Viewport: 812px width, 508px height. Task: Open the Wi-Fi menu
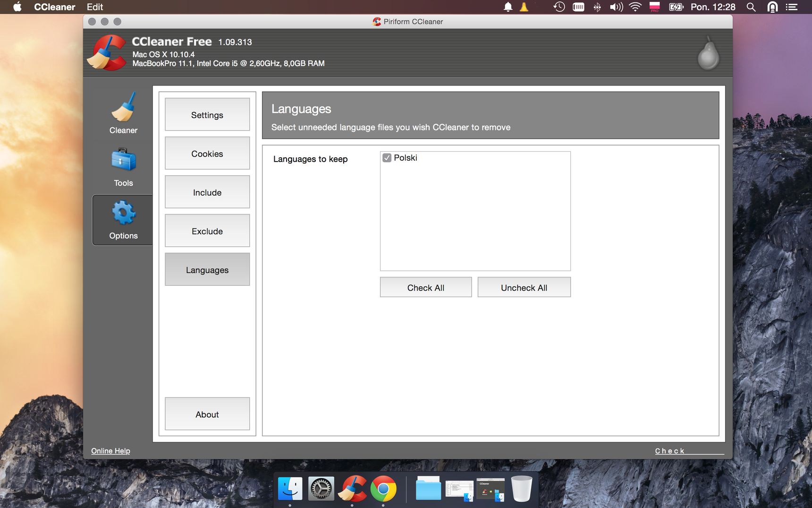pos(635,7)
